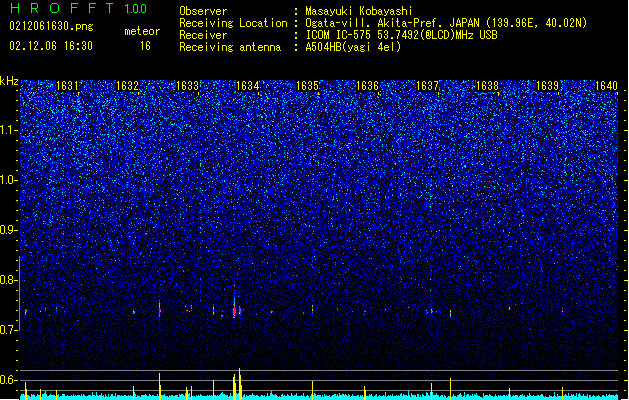Viewport: 629px width, 400px height.
Task: Click the "meteor" label
Action: (x=142, y=31)
